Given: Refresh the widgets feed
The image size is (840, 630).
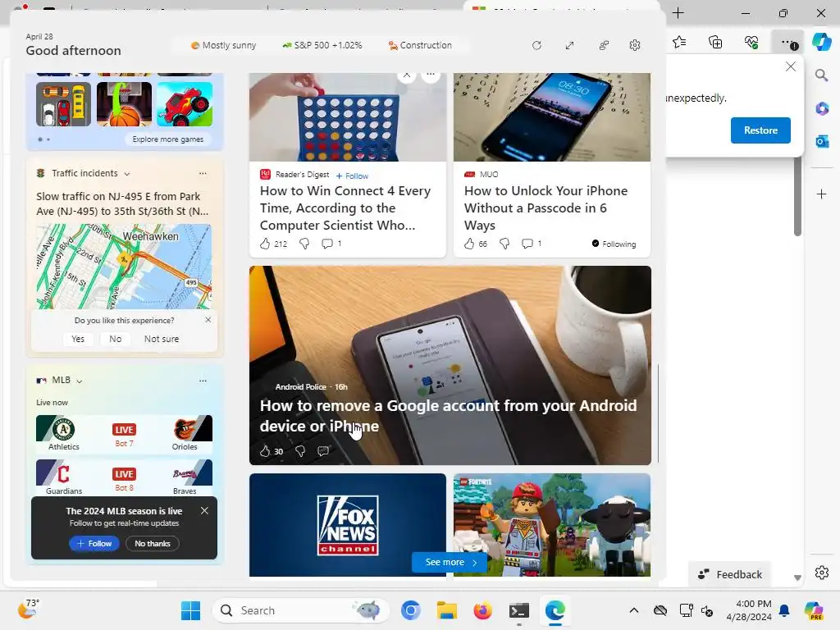Looking at the screenshot, I should (x=536, y=46).
